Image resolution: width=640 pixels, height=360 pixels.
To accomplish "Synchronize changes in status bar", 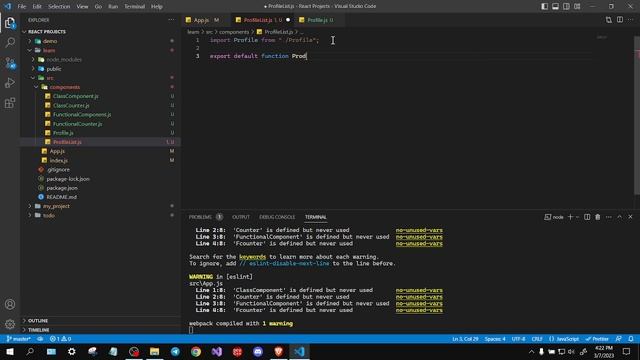I will click(x=40, y=339).
